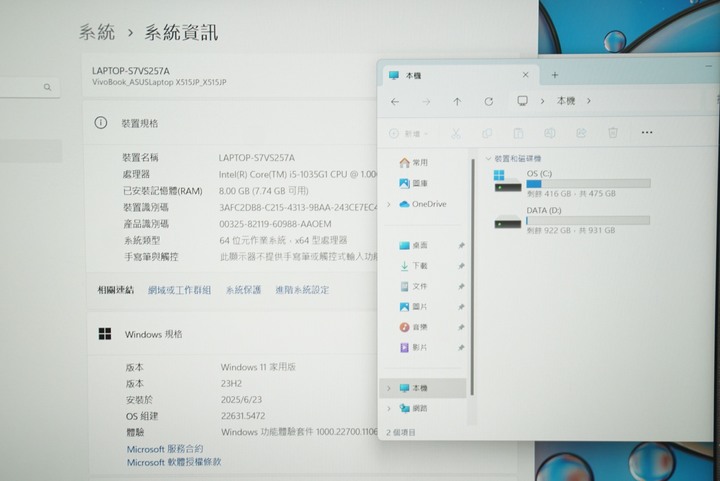Open 下載 (Downloads) quick access folder
The height and width of the screenshot is (481, 720).
(413, 266)
